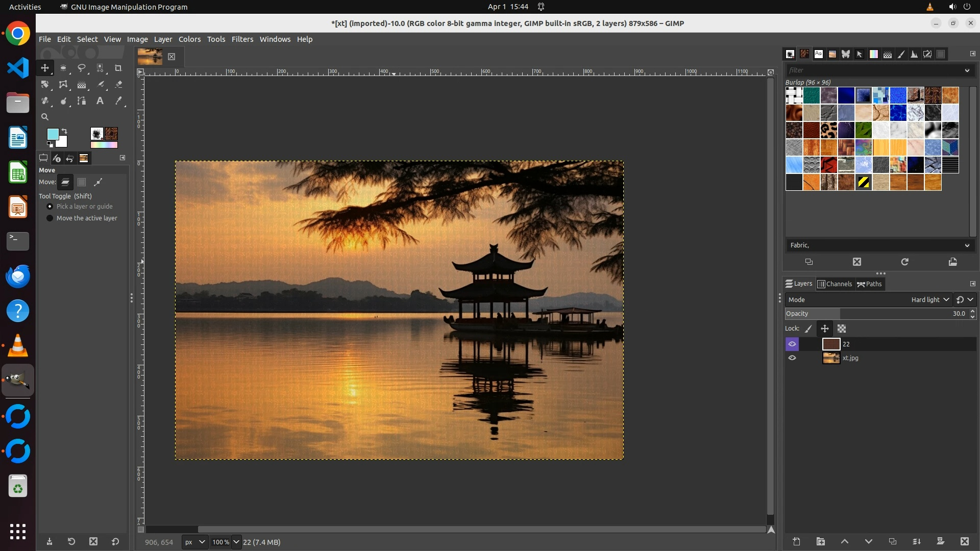
Task: Click the foreground cyan color swatch
Action: coord(53,134)
